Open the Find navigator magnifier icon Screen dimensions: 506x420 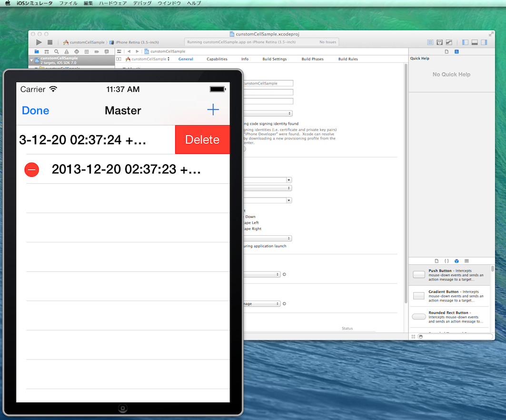57,51
